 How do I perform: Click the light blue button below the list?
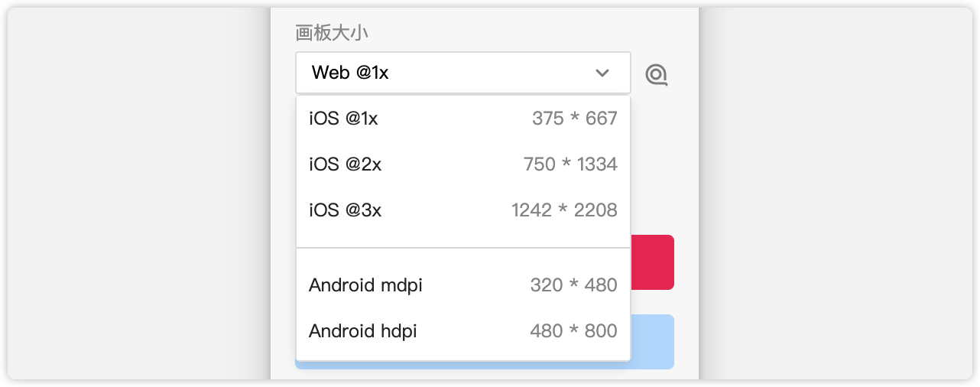pos(652,342)
